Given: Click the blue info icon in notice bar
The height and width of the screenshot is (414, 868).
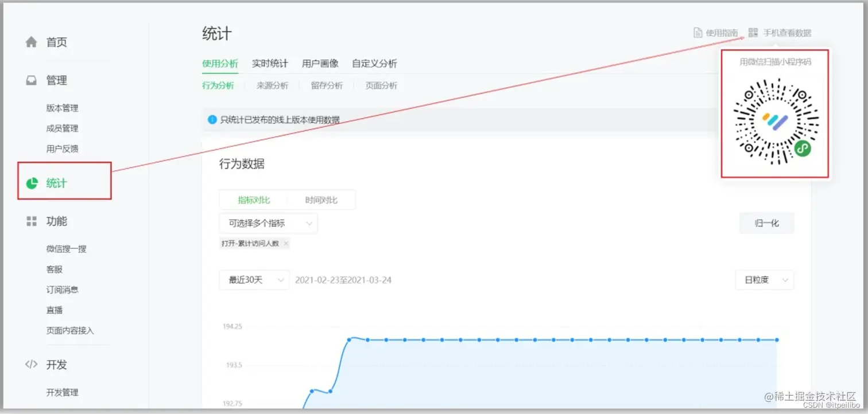Looking at the screenshot, I should [x=212, y=120].
